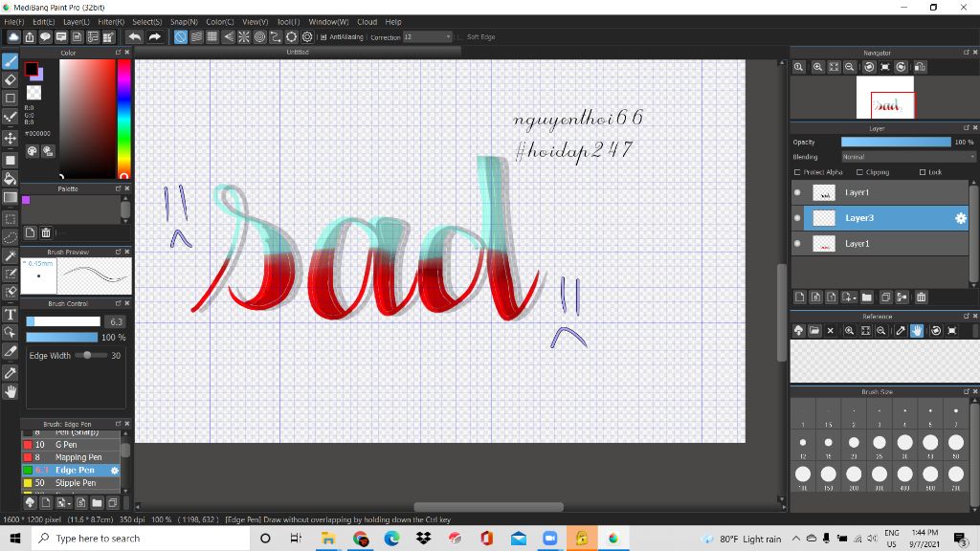980x551 pixels.
Task: Open the Snap menu
Action: coord(184,22)
